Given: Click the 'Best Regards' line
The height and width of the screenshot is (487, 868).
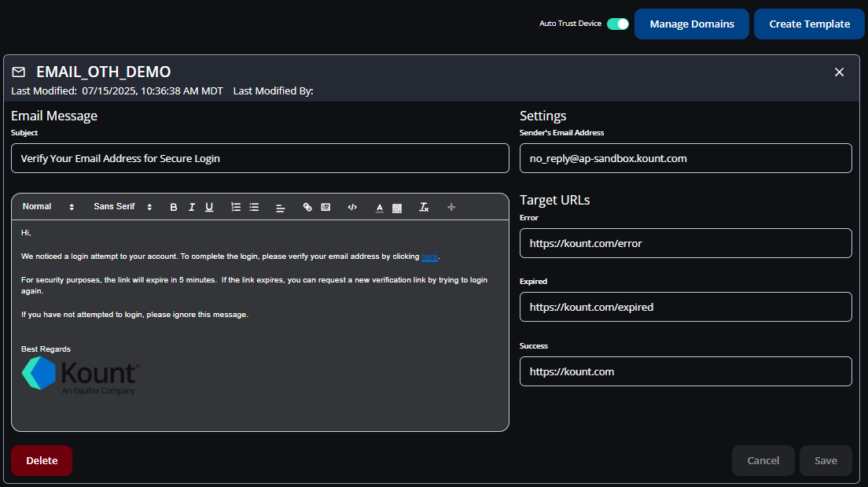Looking at the screenshot, I should click(x=46, y=349).
